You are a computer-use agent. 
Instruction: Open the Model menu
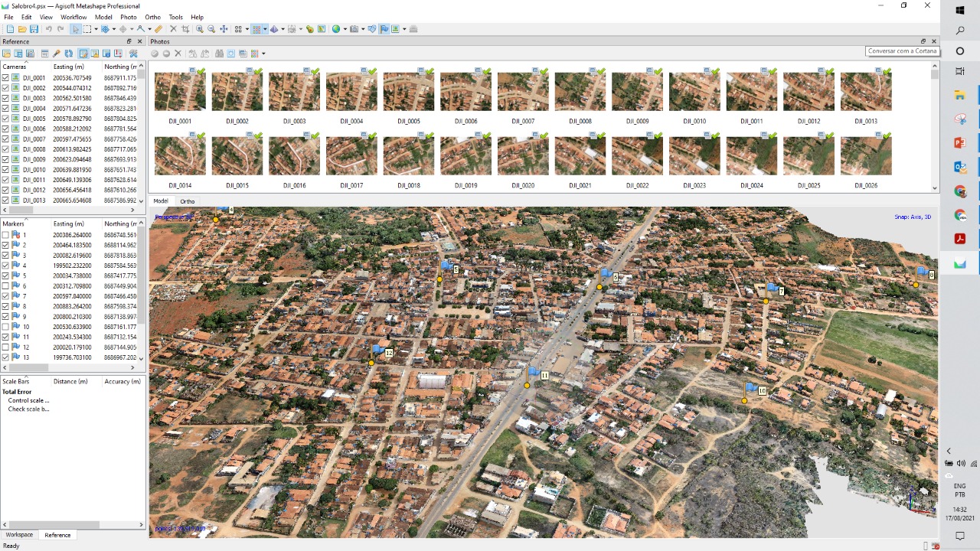tap(103, 17)
